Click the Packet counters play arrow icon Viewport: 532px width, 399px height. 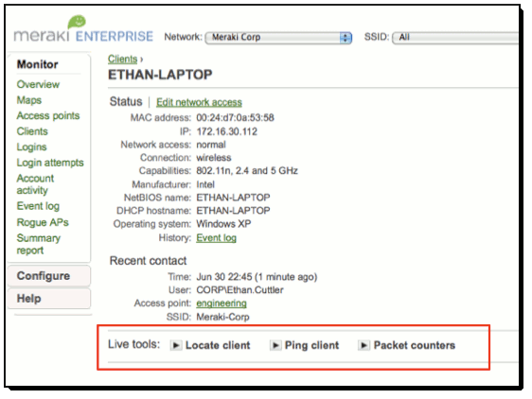pos(364,345)
